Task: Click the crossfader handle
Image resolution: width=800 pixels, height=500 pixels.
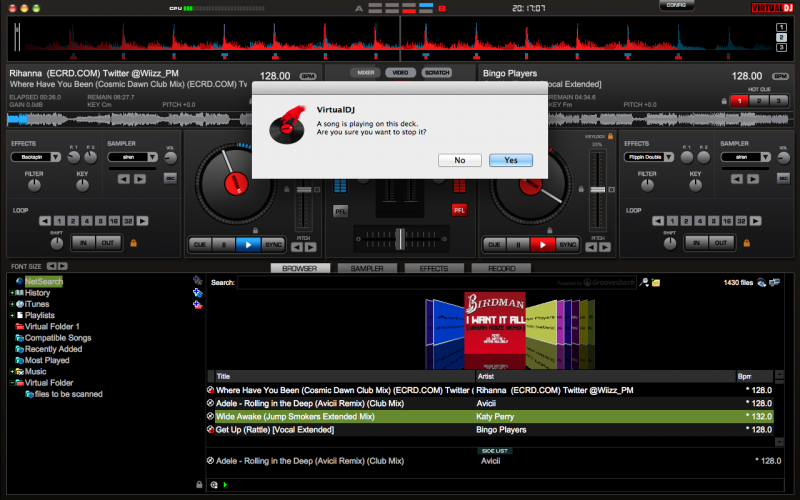Action: click(401, 239)
